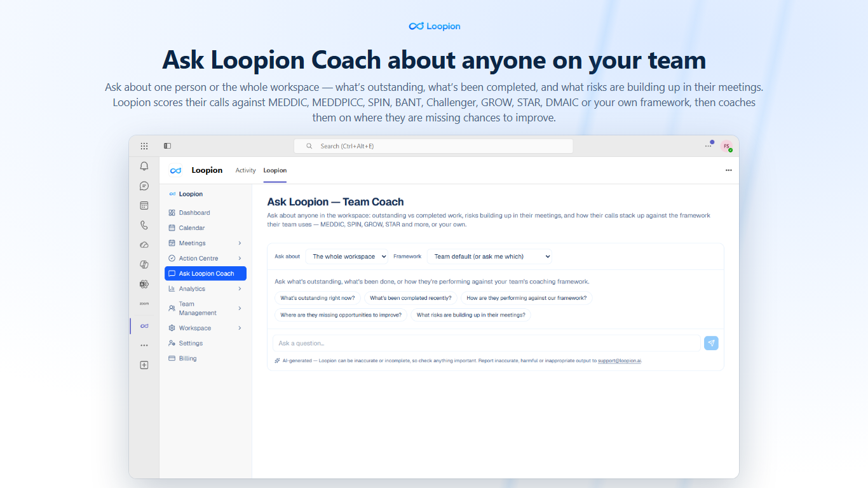Click the Ask a question input field
Screen dimensions: 868x488
coord(487,343)
